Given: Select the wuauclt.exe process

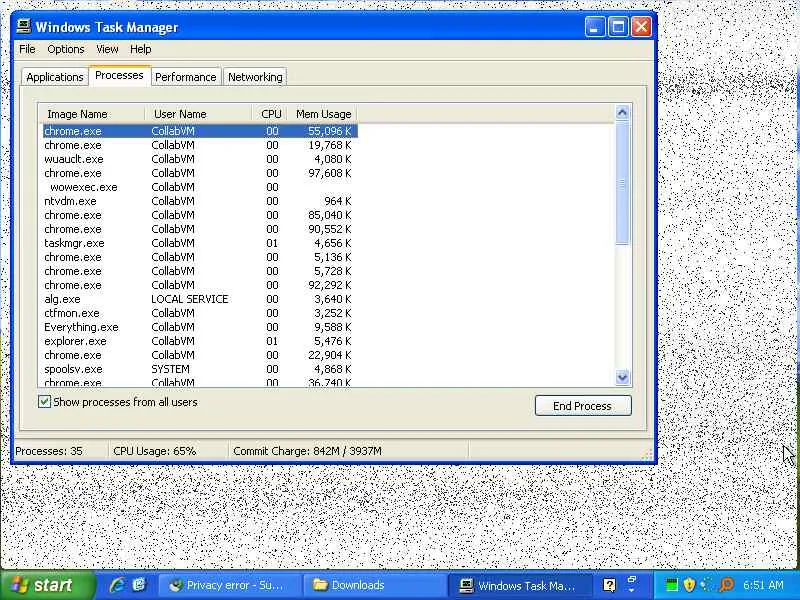Looking at the screenshot, I should pos(200,159).
